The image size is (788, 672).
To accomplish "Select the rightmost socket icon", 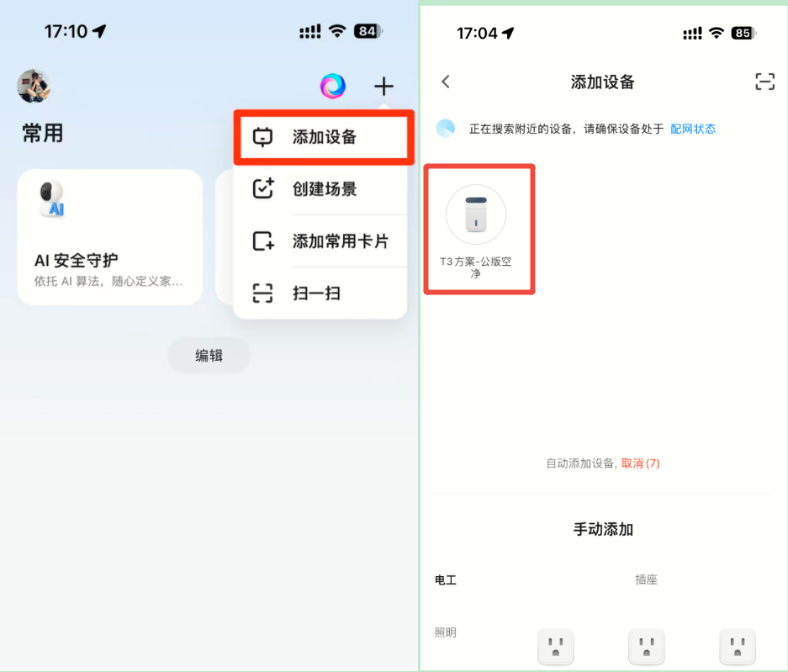I will 738,647.
